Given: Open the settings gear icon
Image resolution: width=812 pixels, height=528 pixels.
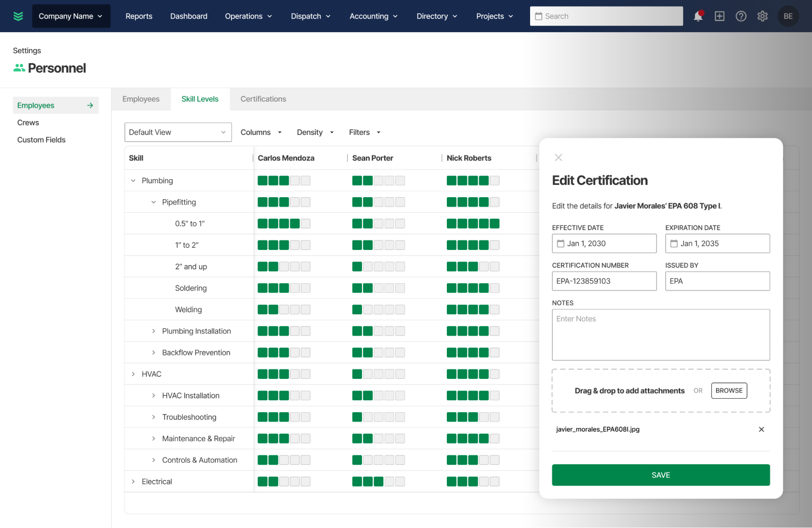Looking at the screenshot, I should click(762, 16).
